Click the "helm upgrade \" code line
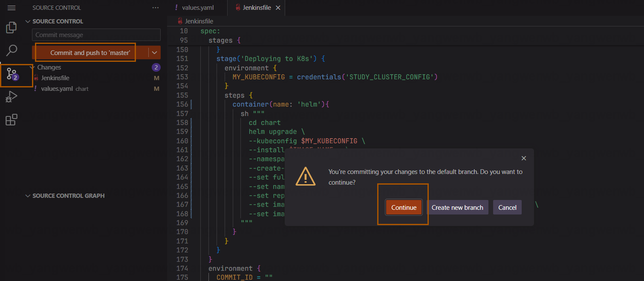This screenshot has height=281, width=644. click(277, 132)
